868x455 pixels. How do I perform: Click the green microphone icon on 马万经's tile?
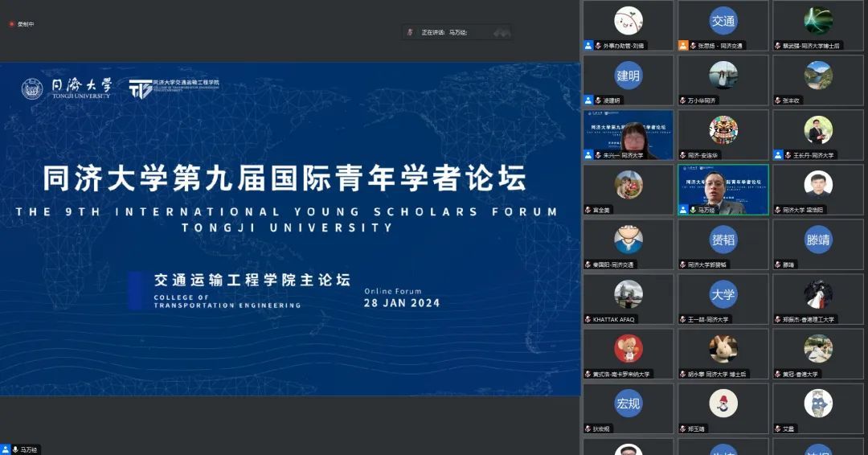(683, 210)
